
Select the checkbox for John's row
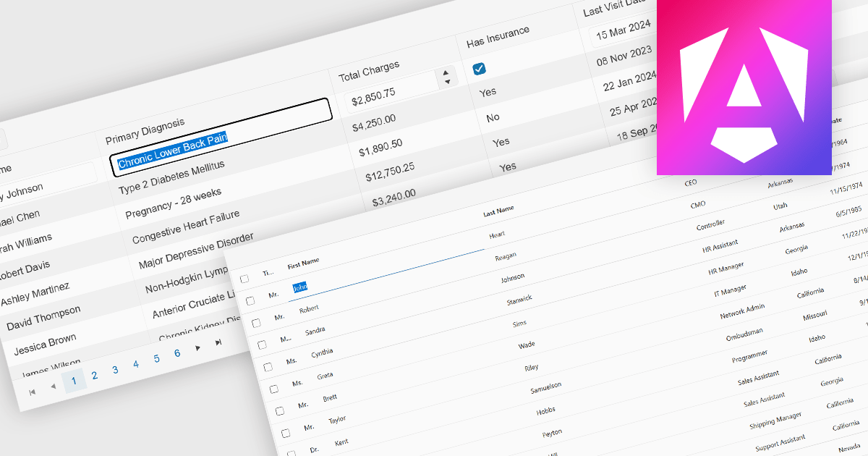tap(250, 300)
